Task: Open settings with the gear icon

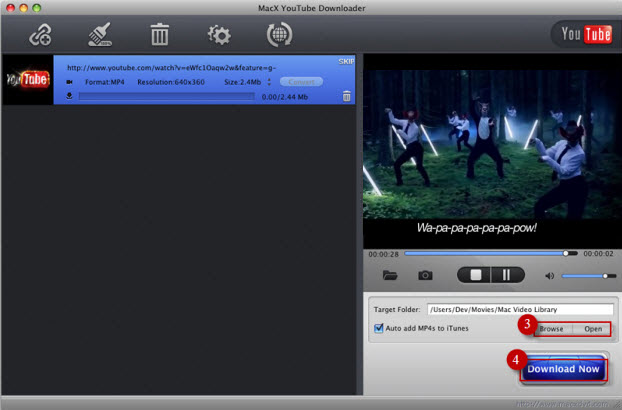Action: [x=219, y=35]
